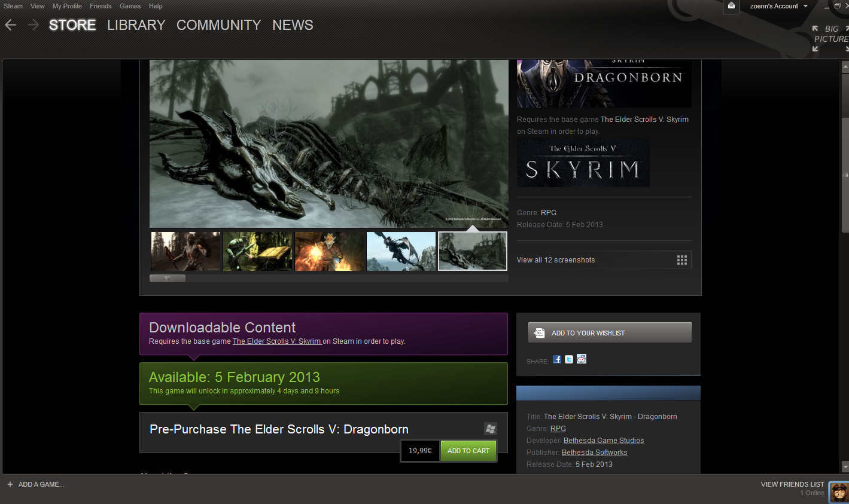Viewport: 849px width, 504px height.
Task: Select the fire mage screenshot thumbnail
Action: [x=330, y=251]
